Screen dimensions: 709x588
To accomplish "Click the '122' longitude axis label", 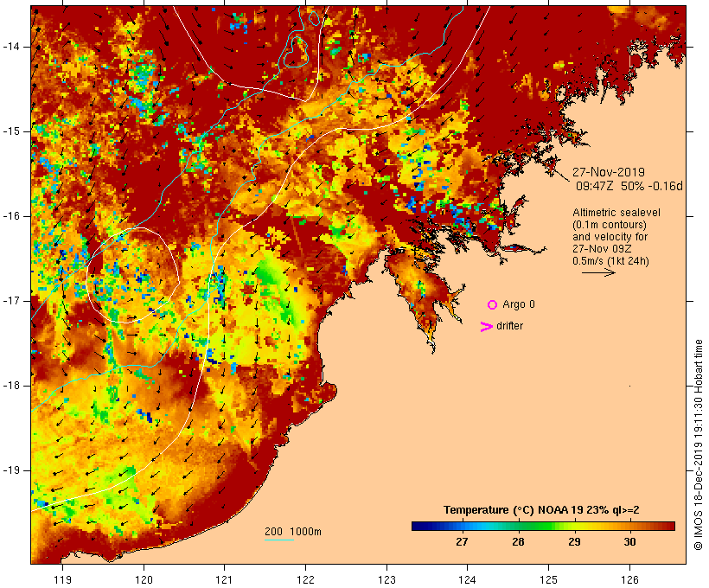I will click(x=306, y=580).
